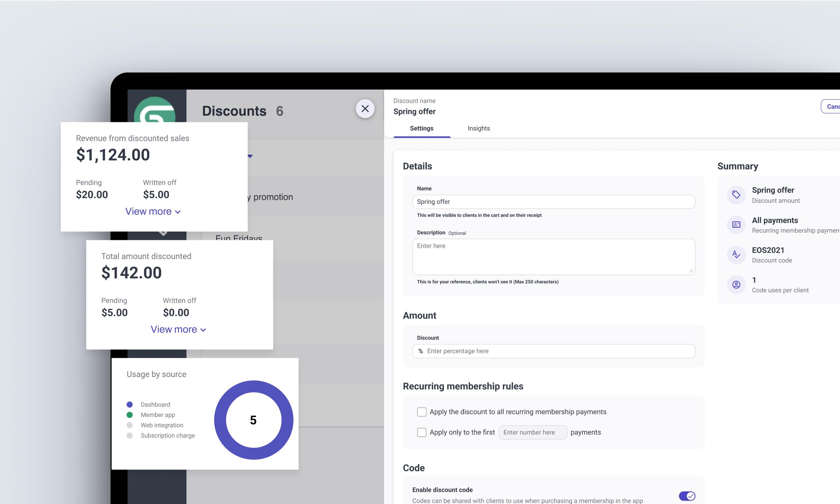Check apply discount to all recurring payments
The width and height of the screenshot is (840, 504).
(x=421, y=412)
